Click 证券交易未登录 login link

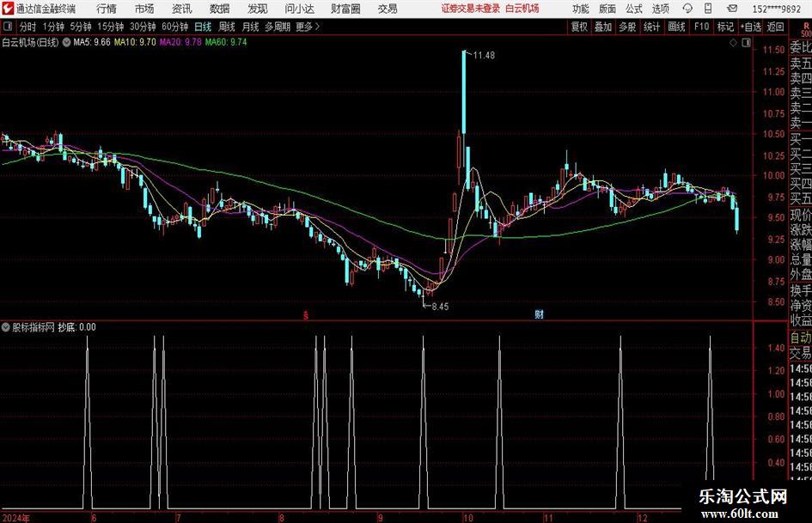(470, 9)
